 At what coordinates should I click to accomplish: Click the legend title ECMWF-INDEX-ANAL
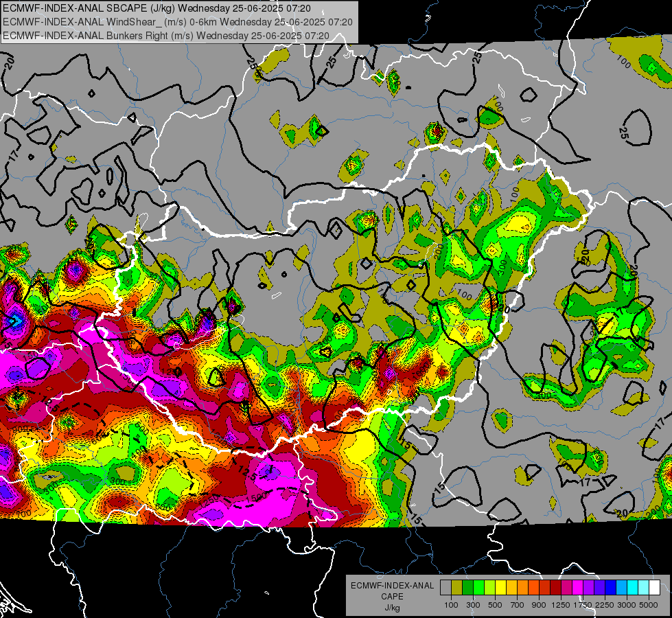pos(392,586)
